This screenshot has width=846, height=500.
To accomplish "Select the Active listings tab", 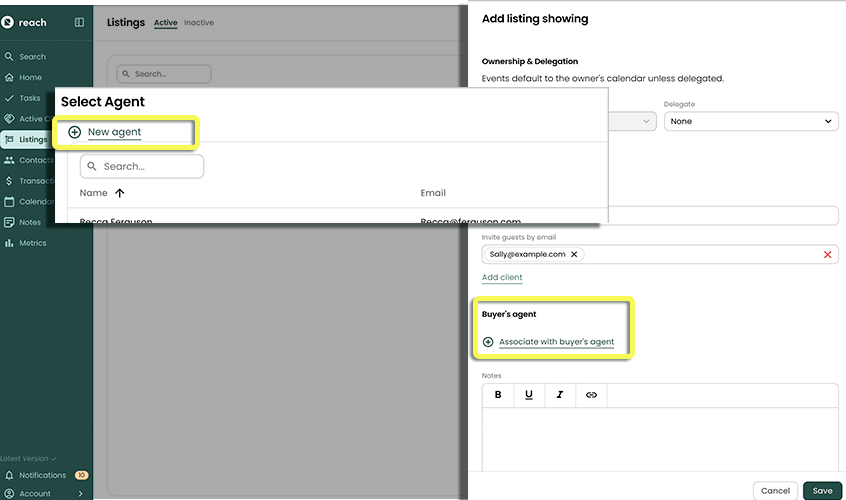I will [165, 23].
